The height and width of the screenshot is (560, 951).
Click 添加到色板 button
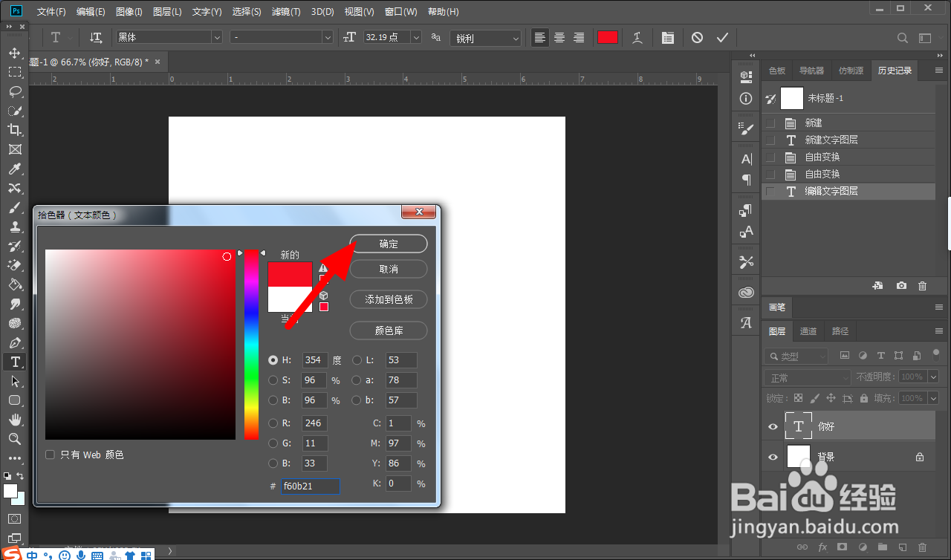(389, 299)
